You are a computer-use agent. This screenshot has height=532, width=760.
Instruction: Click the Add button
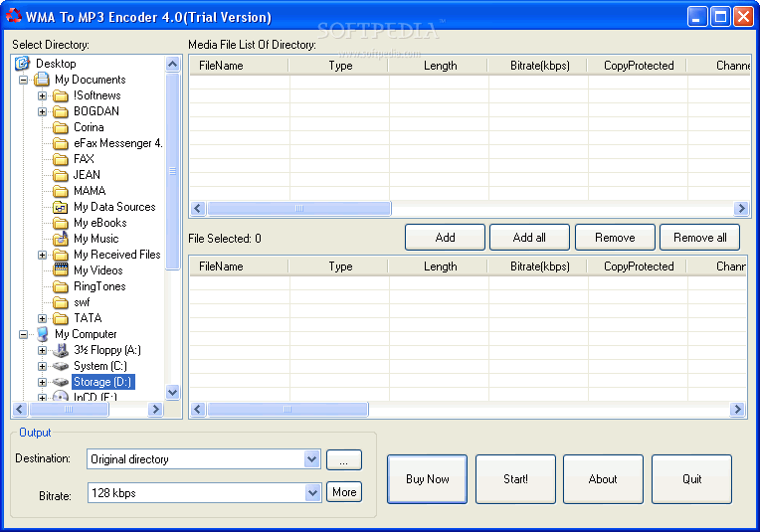click(x=445, y=238)
